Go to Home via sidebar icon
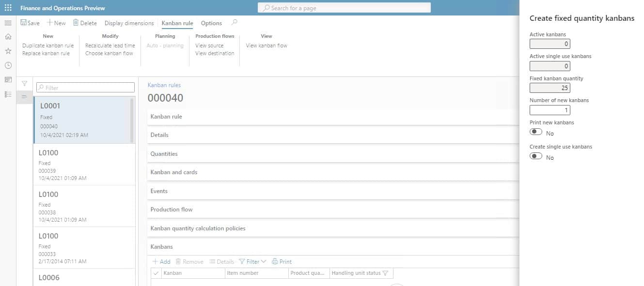This screenshot has width=644, height=286. pos(8,37)
